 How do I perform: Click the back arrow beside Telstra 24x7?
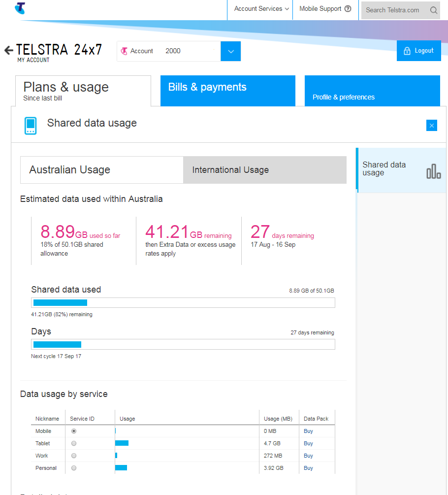[8, 50]
